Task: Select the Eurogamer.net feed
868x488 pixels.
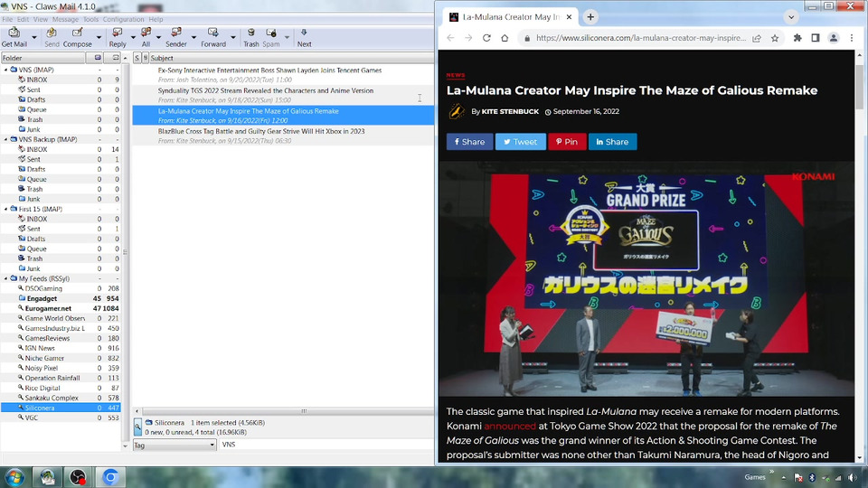Action: tap(48, 308)
